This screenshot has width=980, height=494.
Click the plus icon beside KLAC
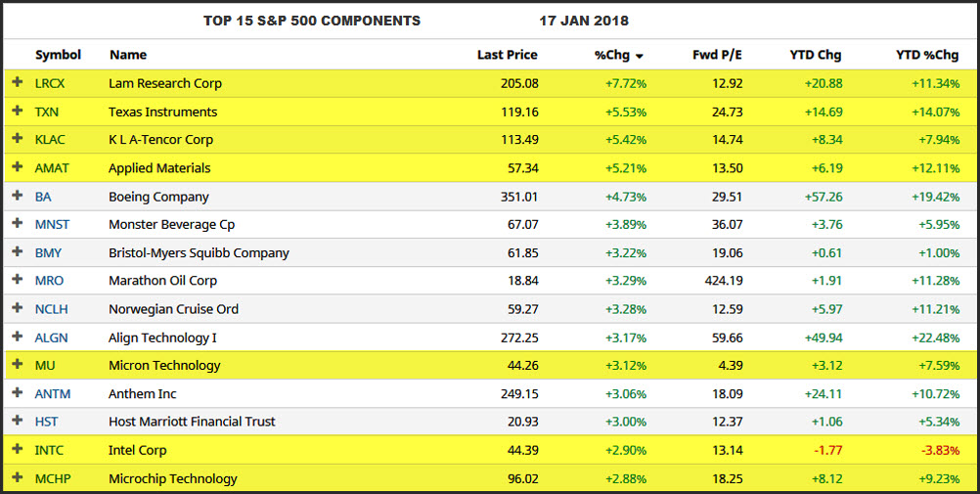(x=17, y=139)
